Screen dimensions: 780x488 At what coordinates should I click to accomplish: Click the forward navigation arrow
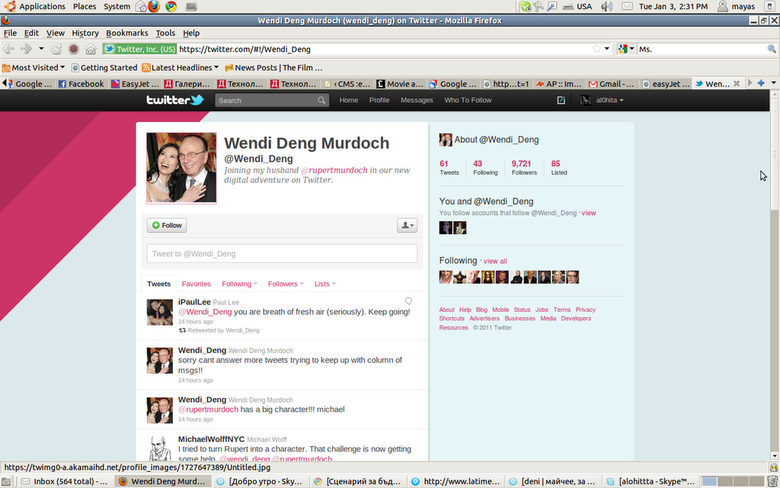(26, 49)
